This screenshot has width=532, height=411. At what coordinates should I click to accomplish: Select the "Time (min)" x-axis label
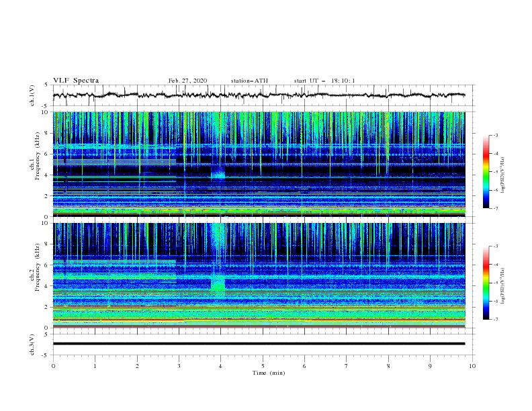tap(269, 373)
